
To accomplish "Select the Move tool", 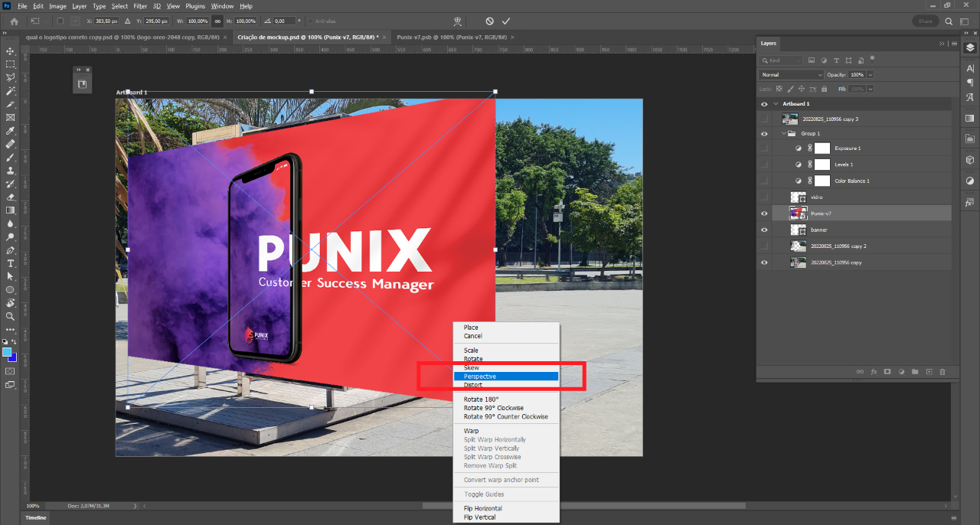I will pyautogui.click(x=11, y=51).
